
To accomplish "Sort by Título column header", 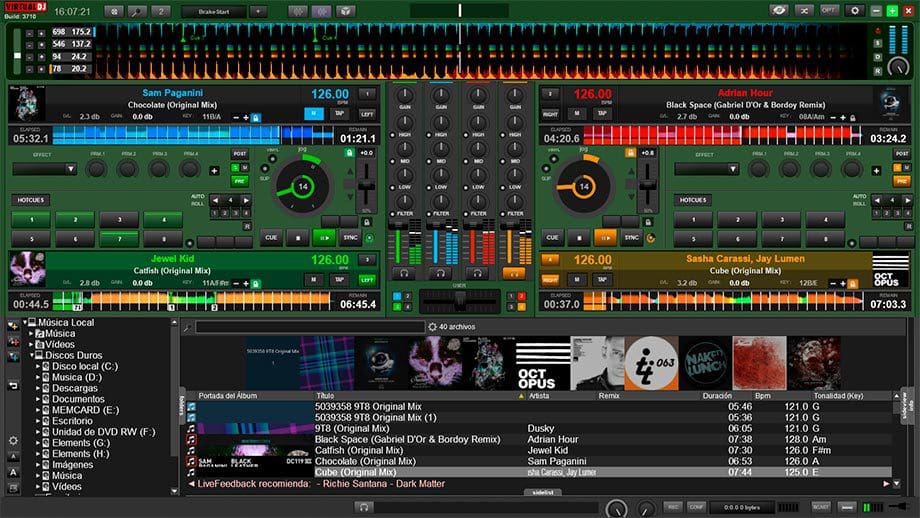I will [325, 396].
